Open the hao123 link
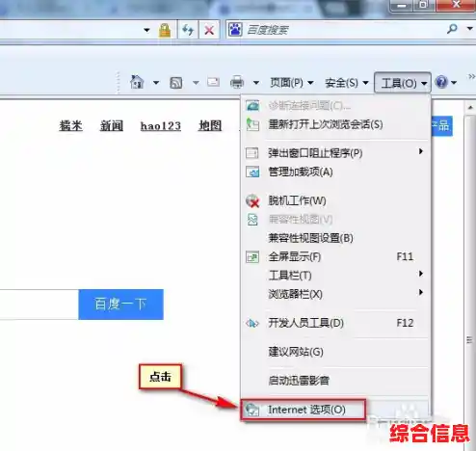The width and height of the screenshot is (476, 451). (x=161, y=125)
